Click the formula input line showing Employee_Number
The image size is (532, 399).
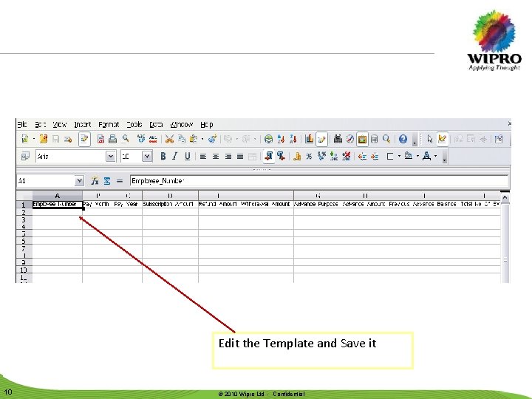[319, 181]
